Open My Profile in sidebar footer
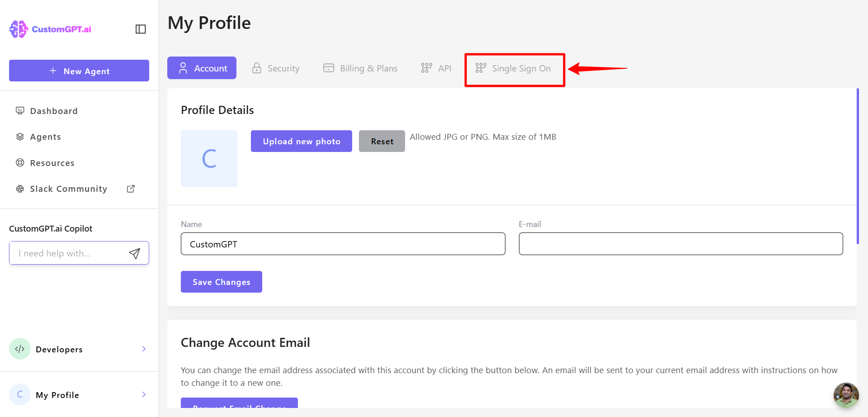 click(x=79, y=394)
